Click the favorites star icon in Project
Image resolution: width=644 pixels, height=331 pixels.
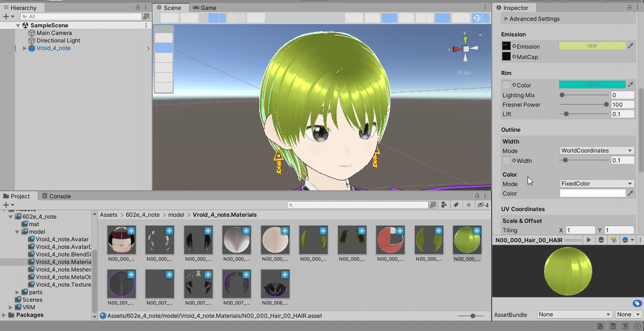pos(469,205)
